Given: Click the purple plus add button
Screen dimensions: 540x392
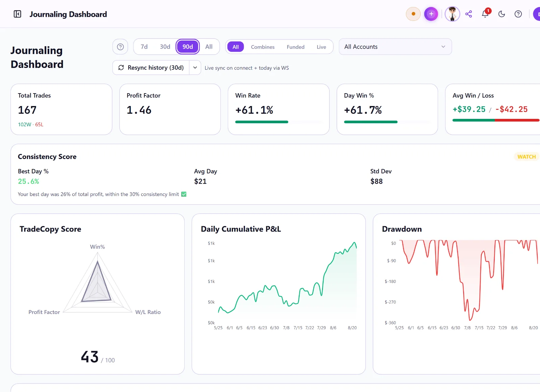Looking at the screenshot, I should (x=431, y=14).
